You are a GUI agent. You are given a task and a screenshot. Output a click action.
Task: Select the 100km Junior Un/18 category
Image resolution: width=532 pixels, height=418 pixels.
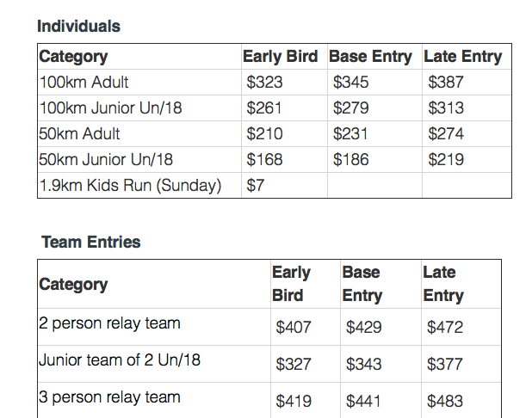[110, 108]
